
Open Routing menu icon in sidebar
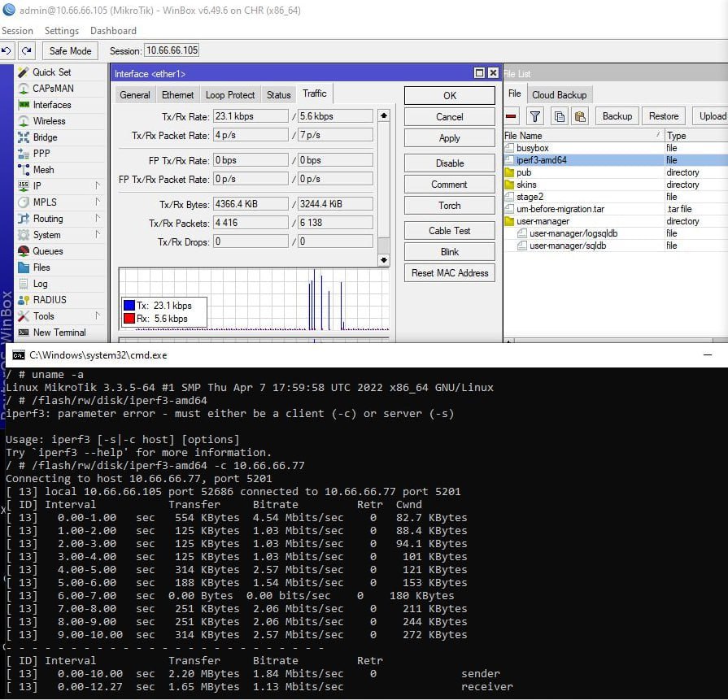tap(24, 218)
